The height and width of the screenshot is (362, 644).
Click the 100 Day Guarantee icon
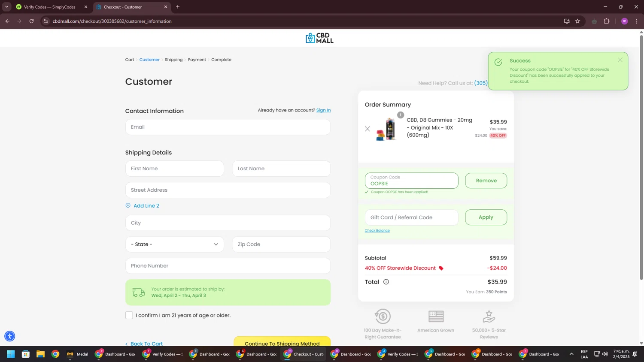(383, 317)
